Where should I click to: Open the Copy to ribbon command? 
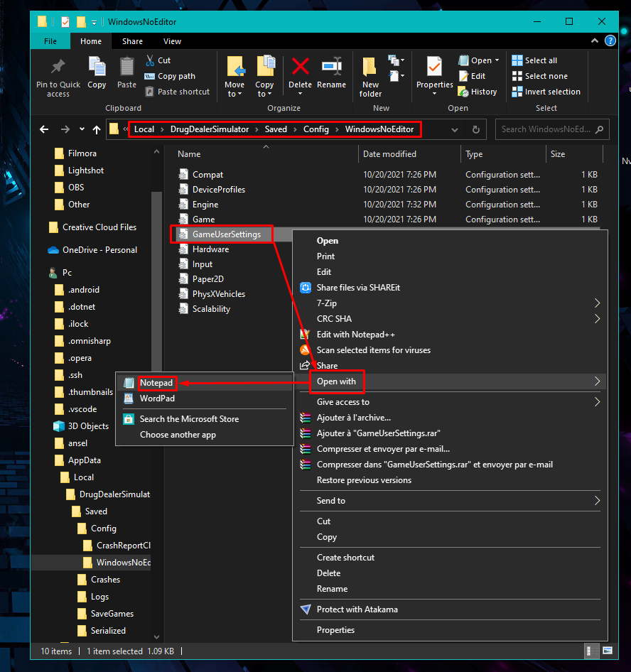[264, 77]
